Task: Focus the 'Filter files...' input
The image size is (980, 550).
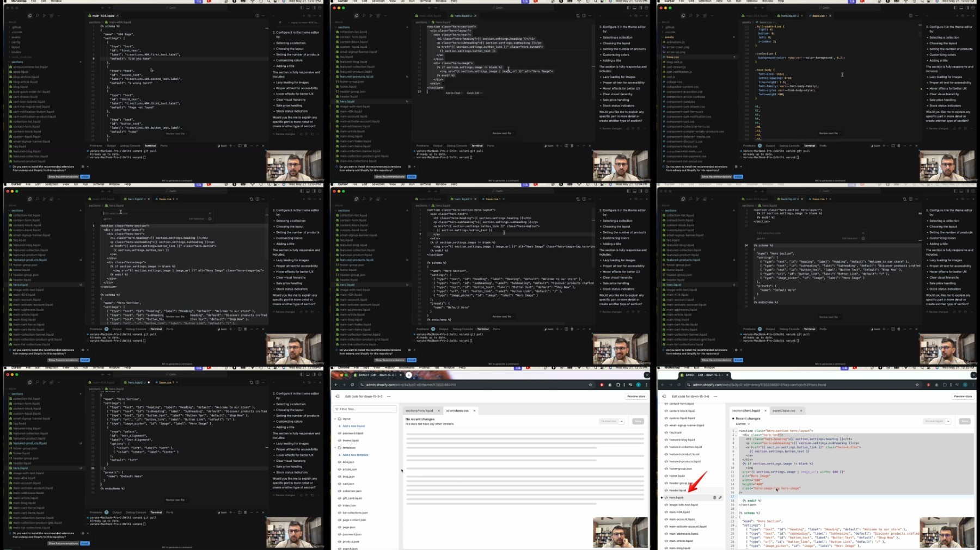Action: [365, 409]
